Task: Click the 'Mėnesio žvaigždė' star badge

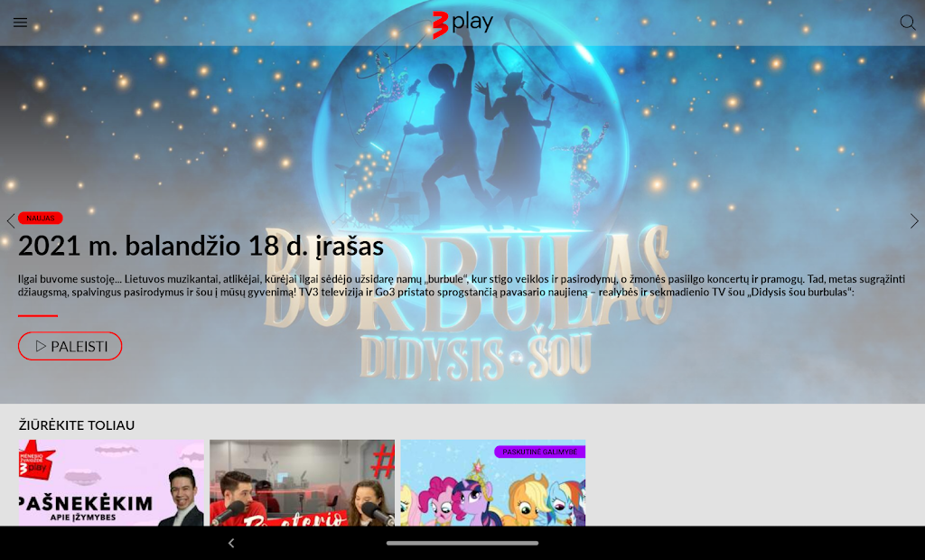Action: 36,459
